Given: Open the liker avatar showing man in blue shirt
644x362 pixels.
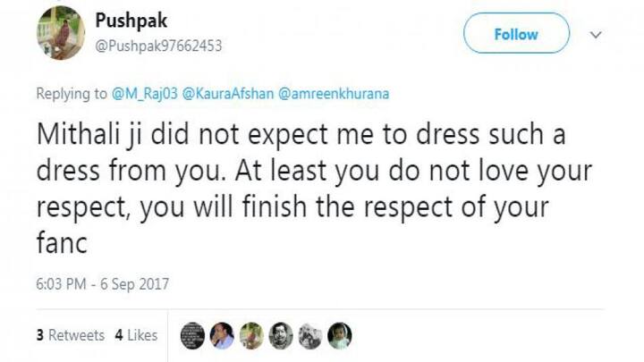Looking at the screenshot, I should point(223,335).
